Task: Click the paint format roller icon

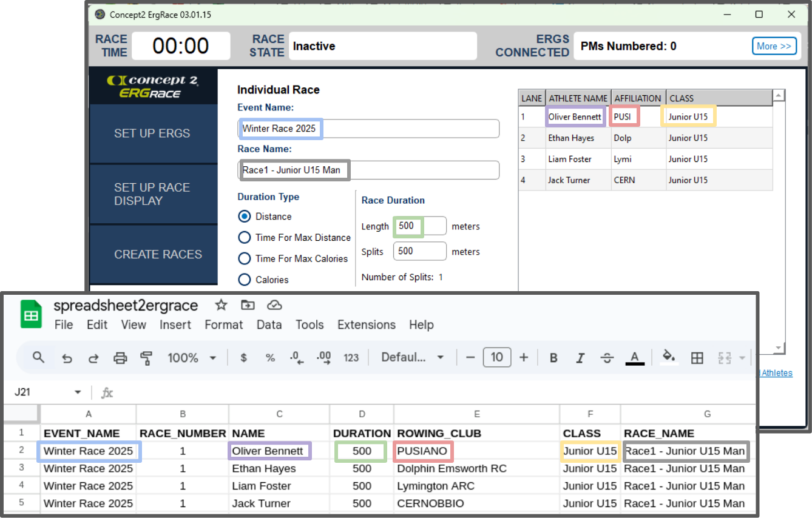Action: 146,358
